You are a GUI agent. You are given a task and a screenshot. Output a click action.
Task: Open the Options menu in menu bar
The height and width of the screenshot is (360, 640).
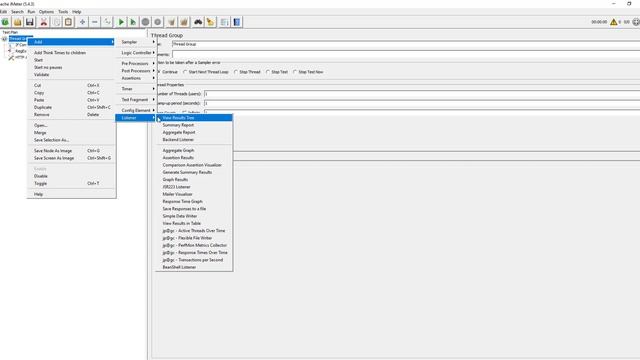pyautogui.click(x=46, y=12)
